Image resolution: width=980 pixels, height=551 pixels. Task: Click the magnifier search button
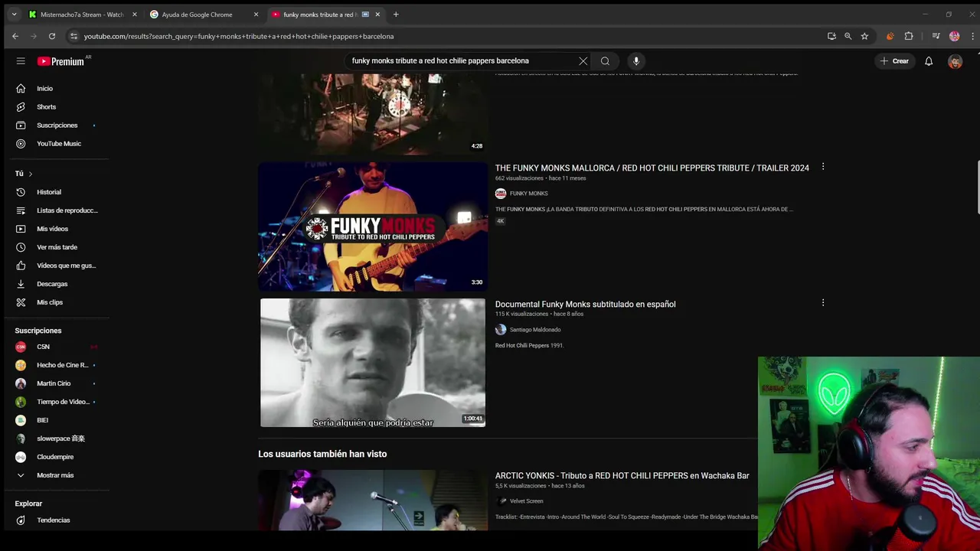point(605,61)
